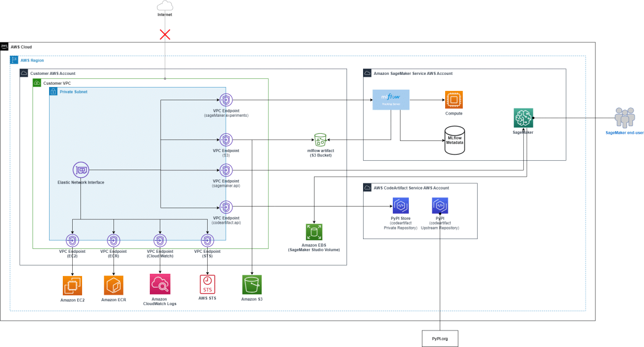Click the red X connection marker
Image resolution: width=644 pixels, height=347 pixels.
point(164,34)
